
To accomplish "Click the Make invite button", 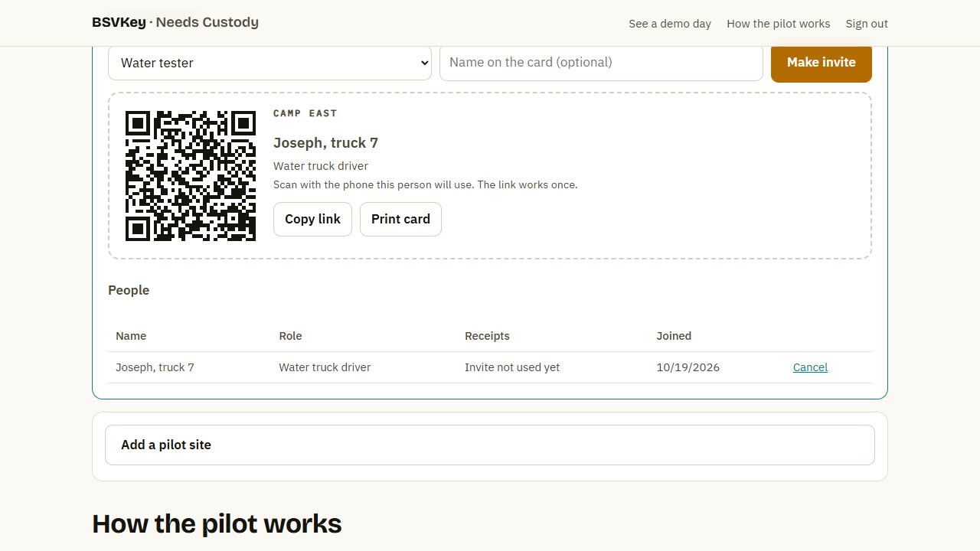I will [822, 63].
